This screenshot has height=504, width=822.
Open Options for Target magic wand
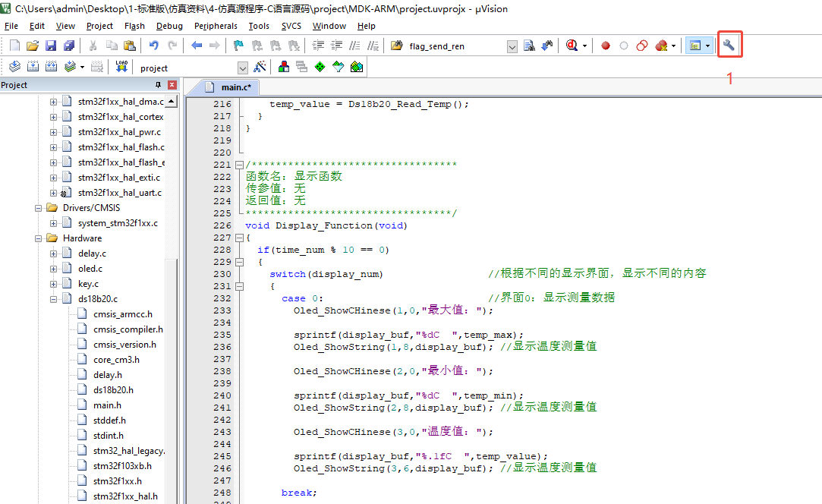coord(260,67)
